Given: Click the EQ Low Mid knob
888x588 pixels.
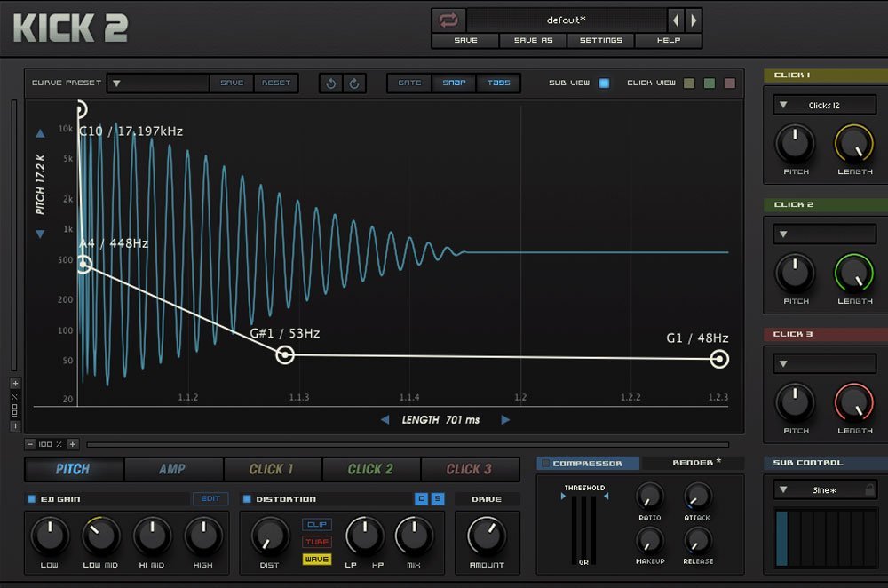Looking at the screenshot, I should point(101,536).
